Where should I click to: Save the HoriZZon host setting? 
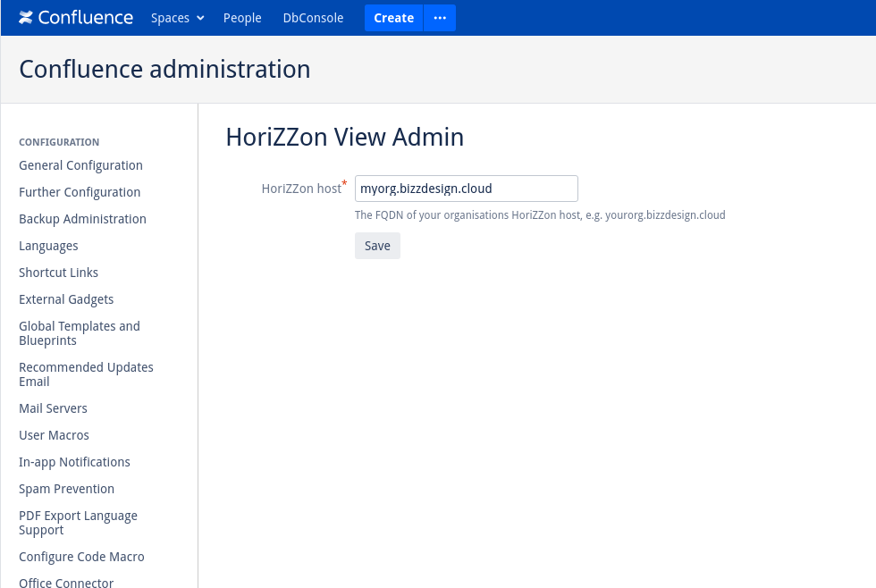tap(377, 246)
